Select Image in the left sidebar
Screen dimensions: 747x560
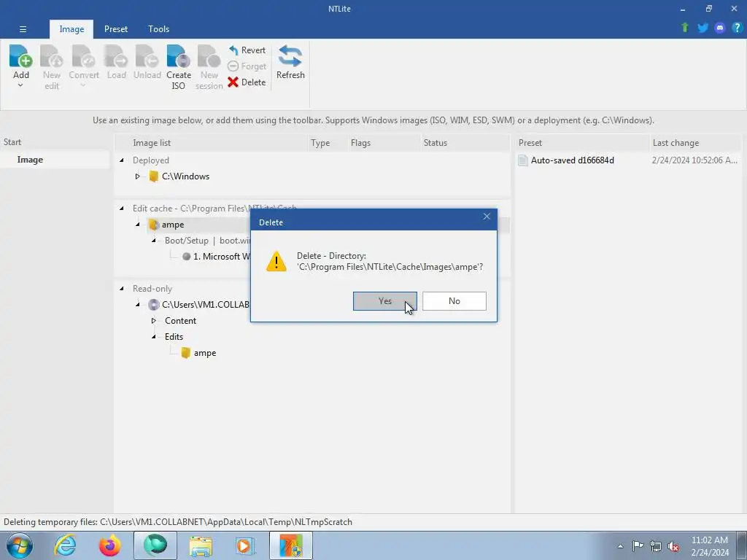pos(30,160)
